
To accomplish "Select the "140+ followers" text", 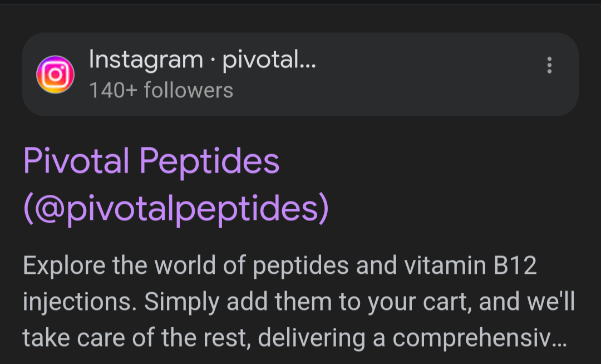I will 161,90.
